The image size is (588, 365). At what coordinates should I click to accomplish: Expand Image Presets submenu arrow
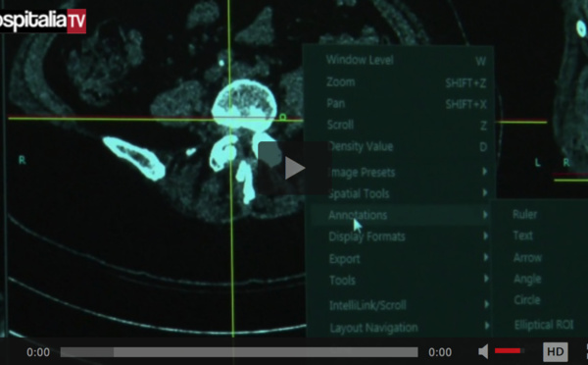click(x=484, y=172)
